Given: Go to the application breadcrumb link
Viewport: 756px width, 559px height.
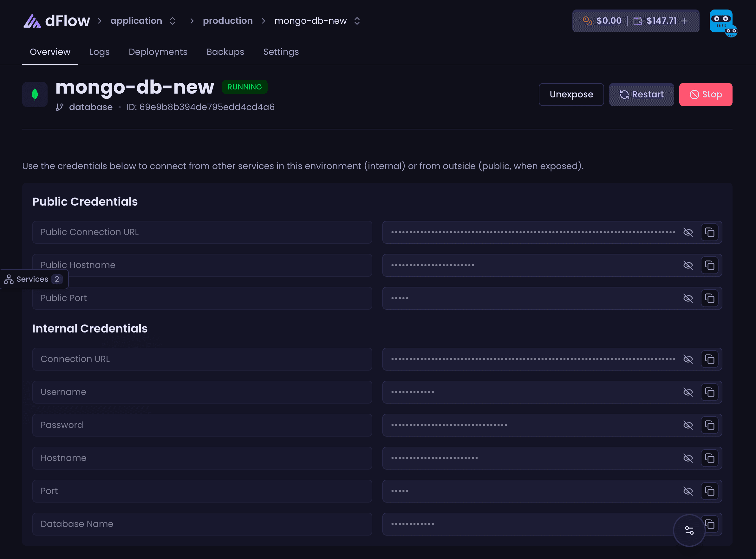Looking at the screenshot, I should (136, 21).
